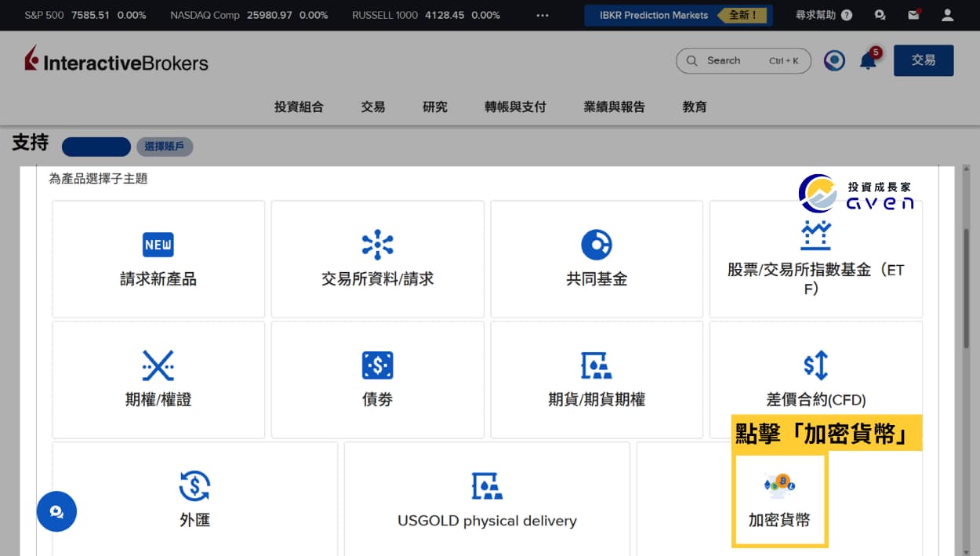Viewport: 980px width, 556px height.
Task: Expand the ticker ellipsis menu
Action: click(x=543, y=15)
